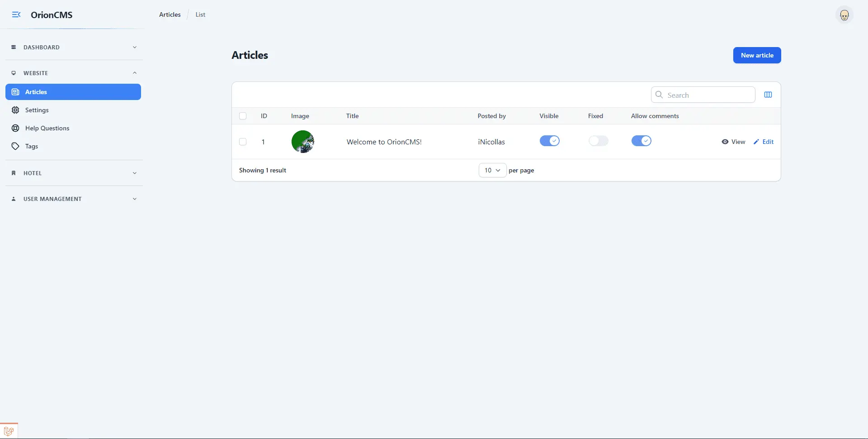Open the 10 per page dropdown

[492, 170]
